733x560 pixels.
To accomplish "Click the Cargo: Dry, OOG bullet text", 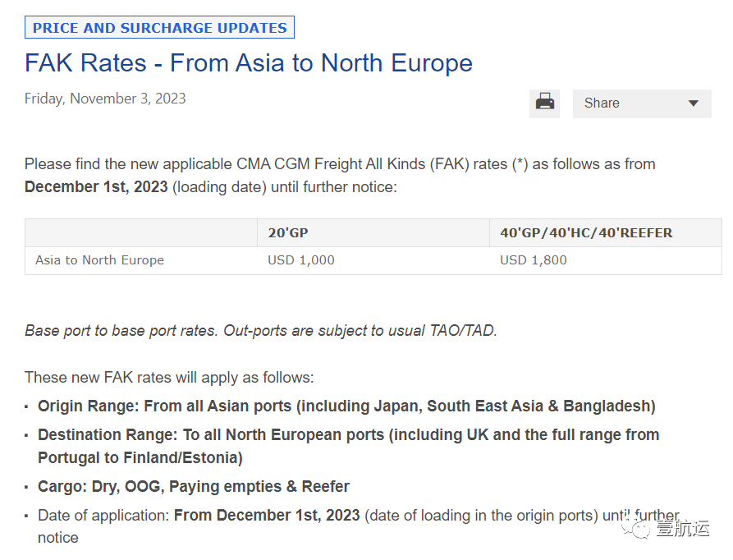I will [x=194, y=487].
